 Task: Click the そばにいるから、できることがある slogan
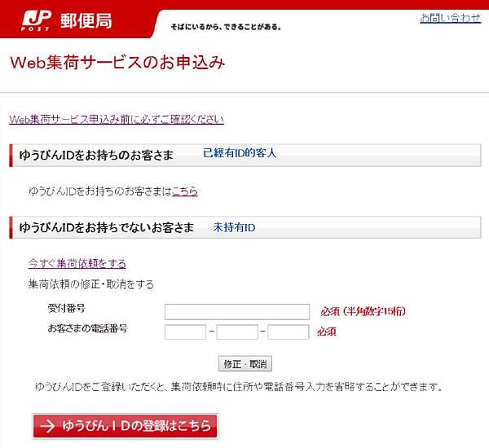click(x=226, y=27)
